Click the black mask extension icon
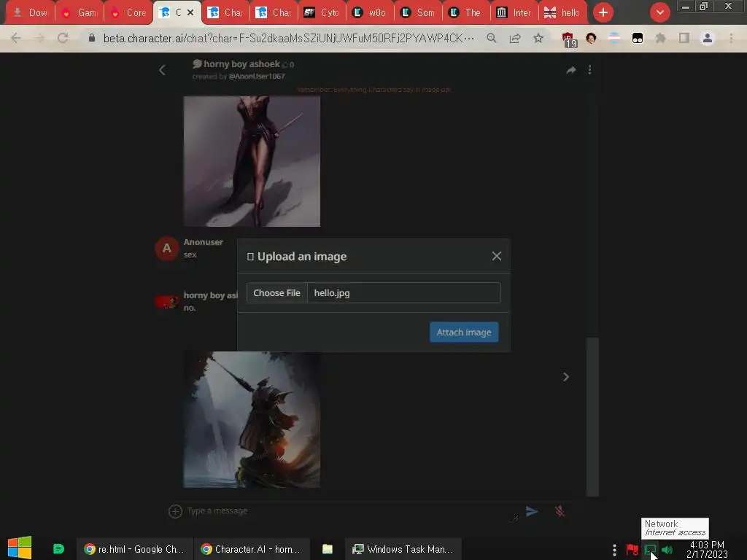 pyautogui.click(x=638, y=38)
